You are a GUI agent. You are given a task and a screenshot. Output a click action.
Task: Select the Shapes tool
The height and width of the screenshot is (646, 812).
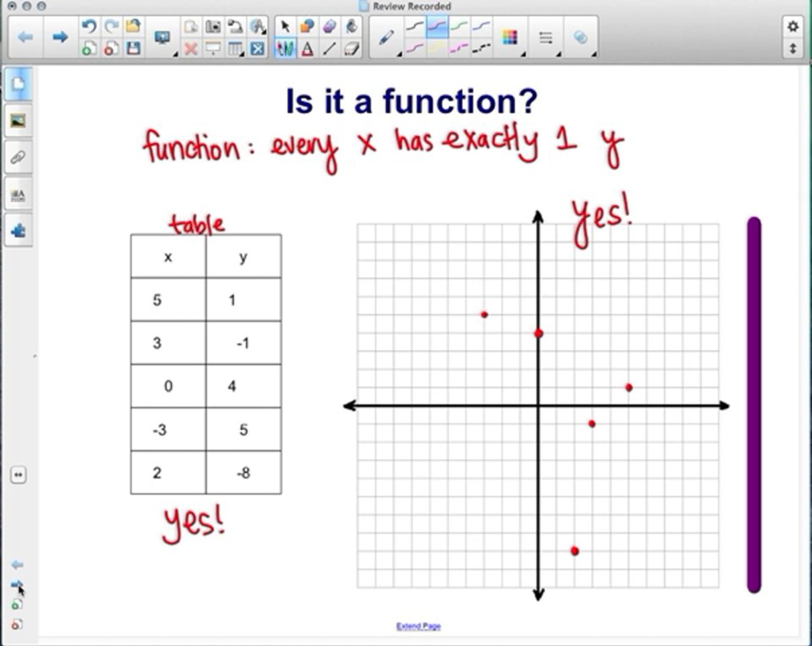pyautogui.click(x=307, y=26)
